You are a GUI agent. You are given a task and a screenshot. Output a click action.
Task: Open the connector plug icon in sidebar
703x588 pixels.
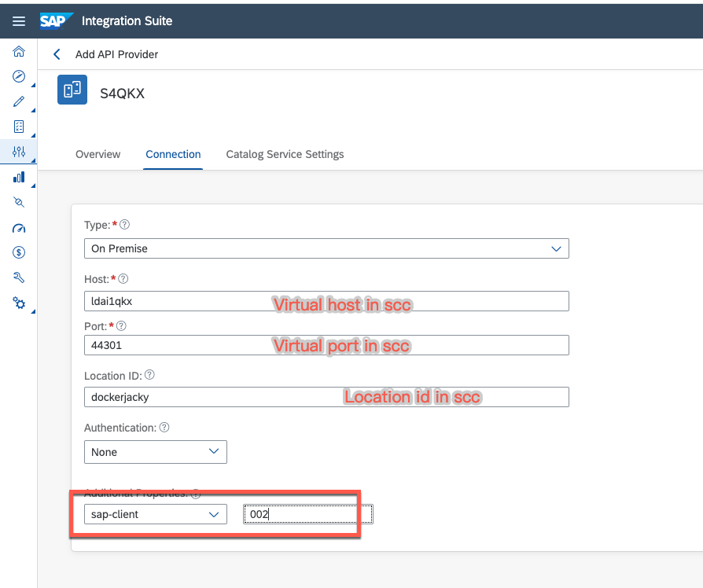pos(19,202)
